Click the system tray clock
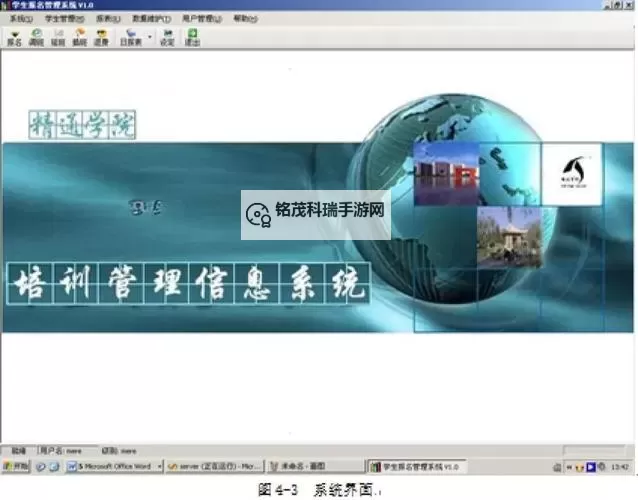 pos(620,467)
